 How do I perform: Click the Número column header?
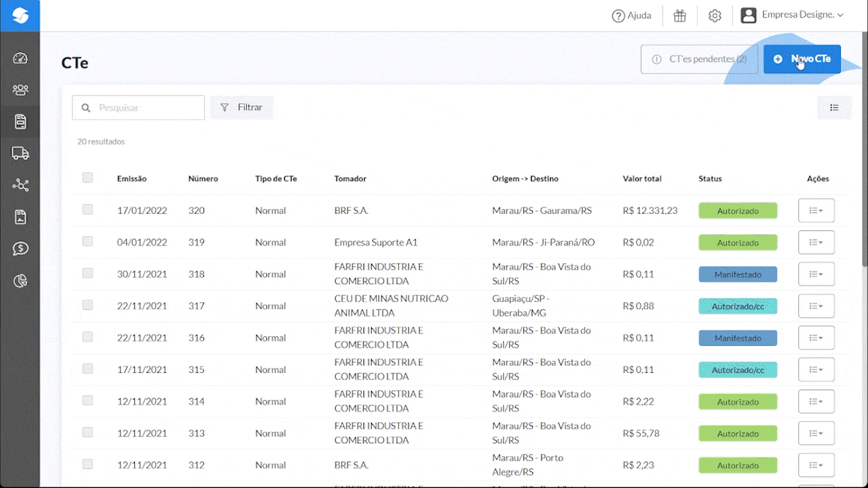pos(203,179)
